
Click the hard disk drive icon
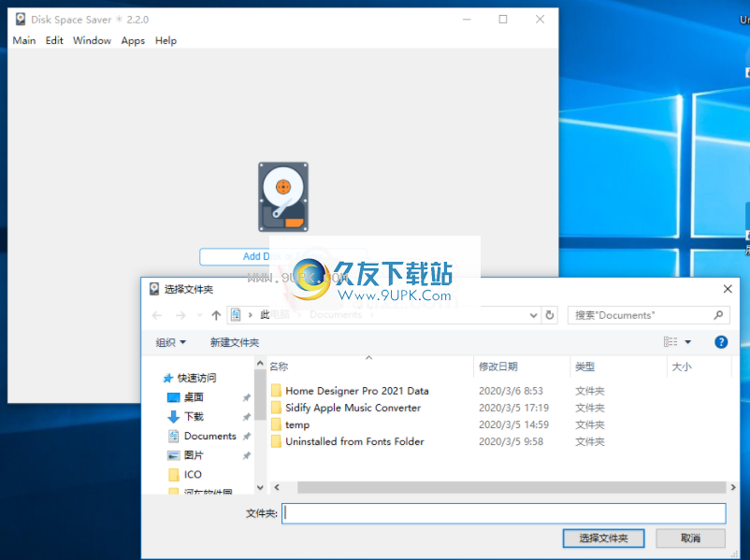pos(283,196)
